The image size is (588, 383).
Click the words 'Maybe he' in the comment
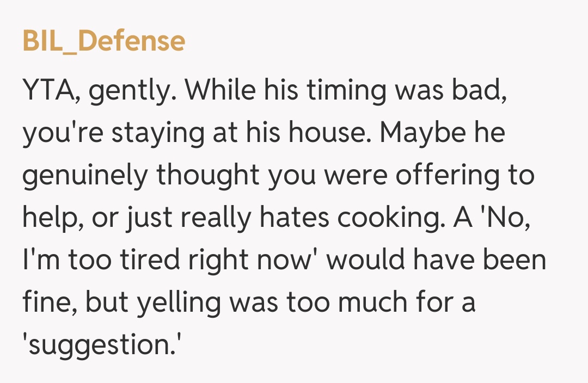click(x=443, y=134)
